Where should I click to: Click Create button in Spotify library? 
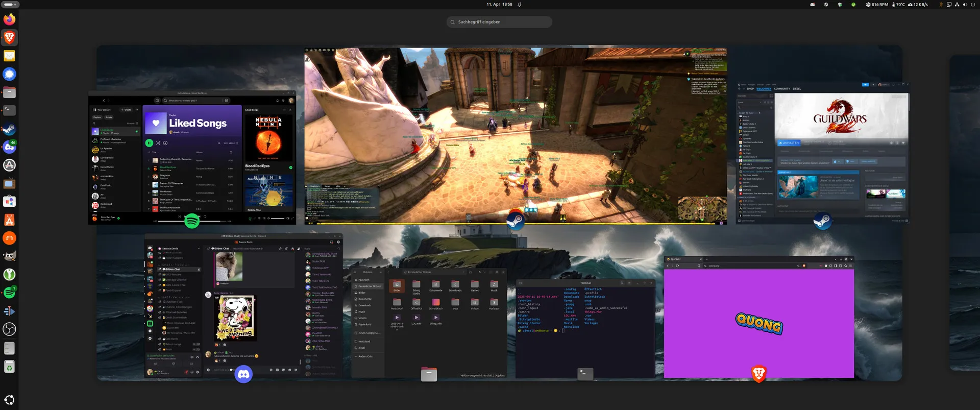point(126,110)
